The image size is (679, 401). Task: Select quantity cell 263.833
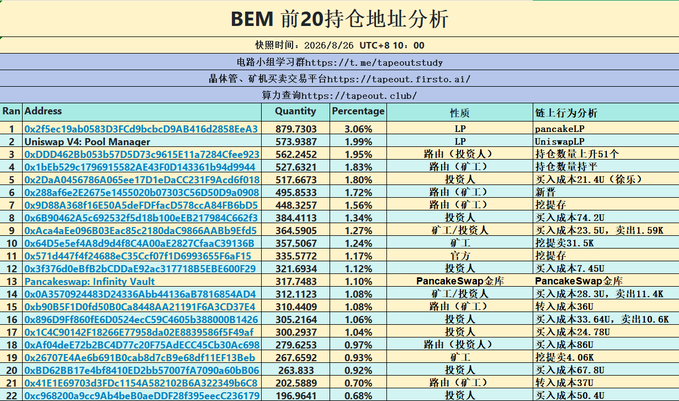(296, 370)
